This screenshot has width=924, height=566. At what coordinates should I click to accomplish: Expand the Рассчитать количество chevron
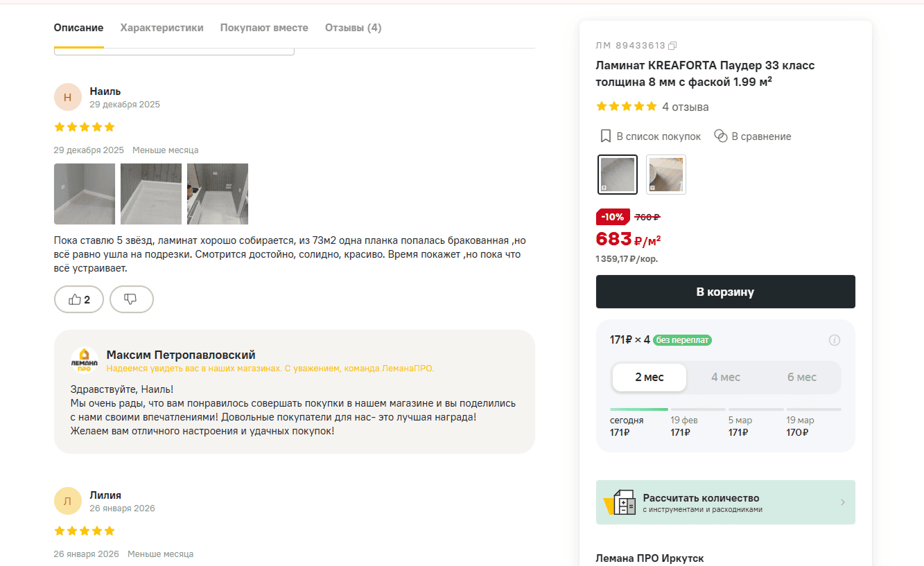click(x=843, y=502)
